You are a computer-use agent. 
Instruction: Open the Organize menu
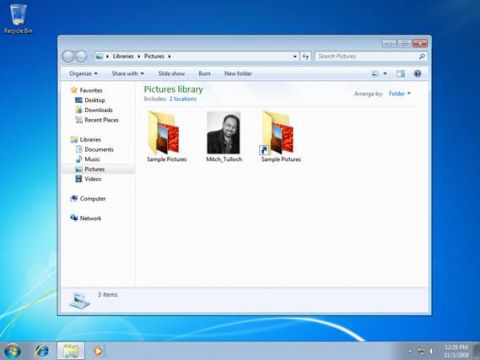tap(83, 73)
